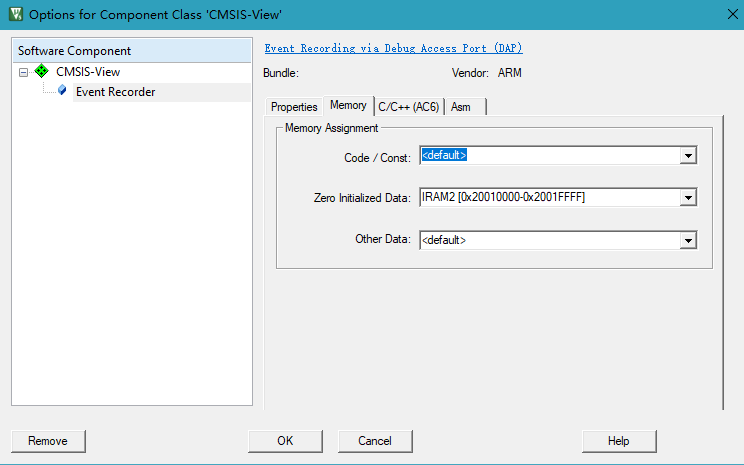Select the Event Recorder tree item
The image size is (744, 465).
point(115,92)
